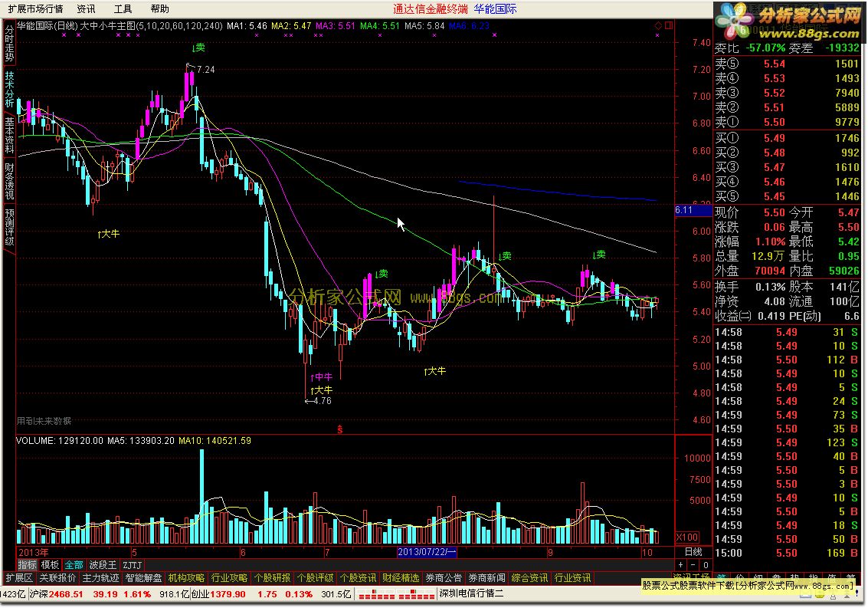Click the red square window icon atop chart
Screen dimensions: 868x608
click(x=669, y=25)
